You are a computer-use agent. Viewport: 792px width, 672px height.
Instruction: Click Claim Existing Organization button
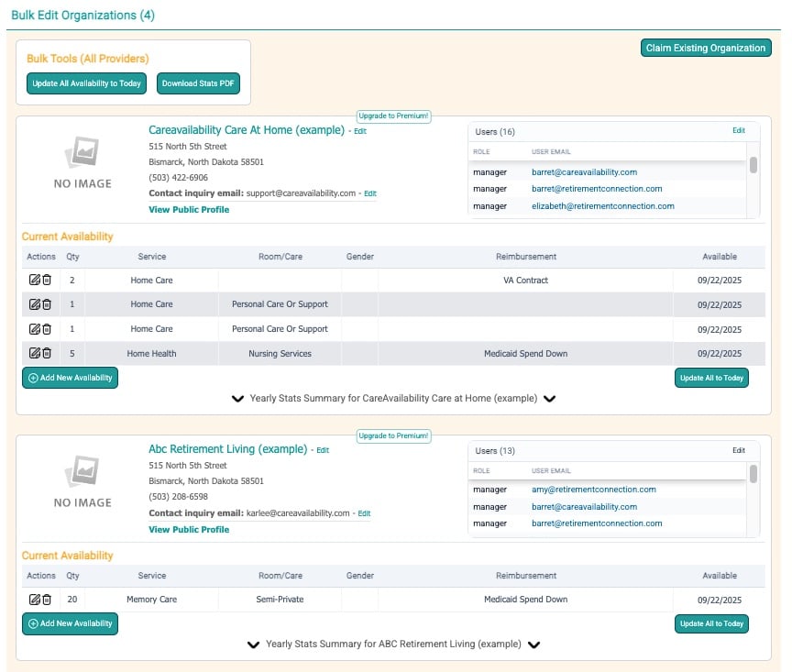[x=705, y=48]
